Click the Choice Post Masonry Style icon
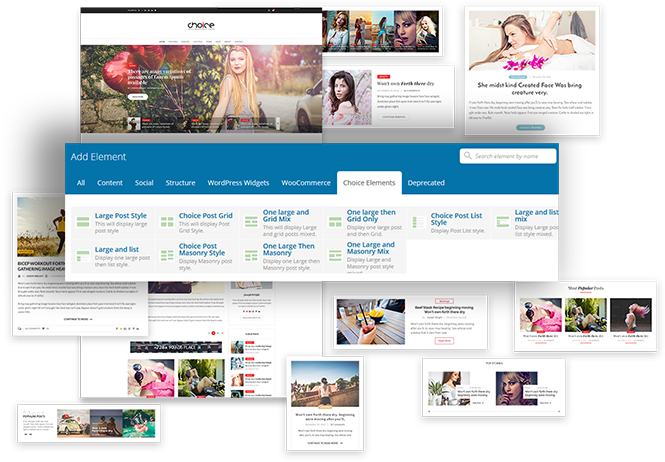Image resolution: width=665 pixels, height=462 pixels. tap(167, 255)
